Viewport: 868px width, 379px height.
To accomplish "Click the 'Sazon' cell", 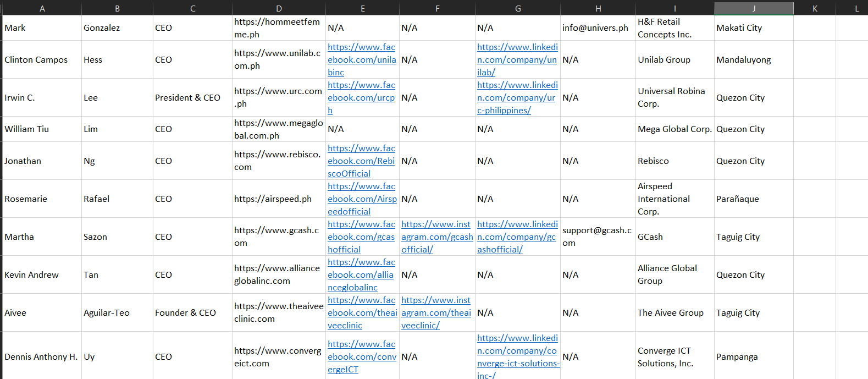I will pos(117,237).
